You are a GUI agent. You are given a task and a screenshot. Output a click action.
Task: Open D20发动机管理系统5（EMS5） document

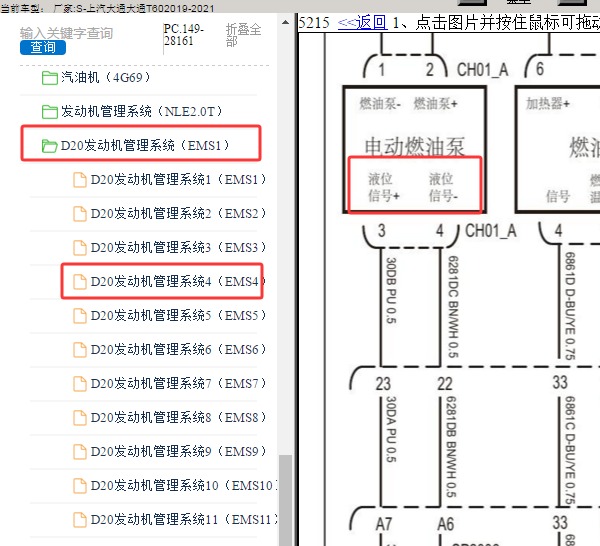[x=178, y=315]
